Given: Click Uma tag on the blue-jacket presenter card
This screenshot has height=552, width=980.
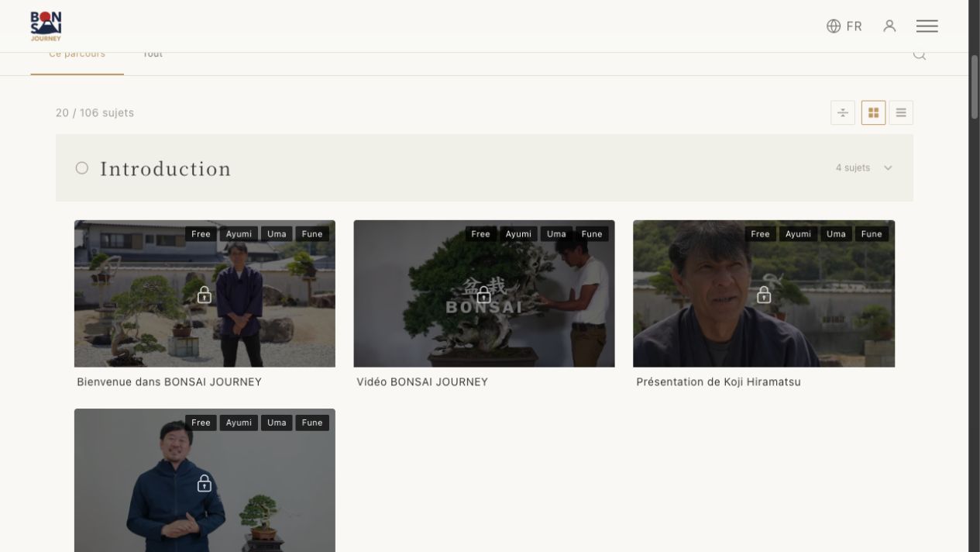Looking at the screenshot, I should pos(277,423).
